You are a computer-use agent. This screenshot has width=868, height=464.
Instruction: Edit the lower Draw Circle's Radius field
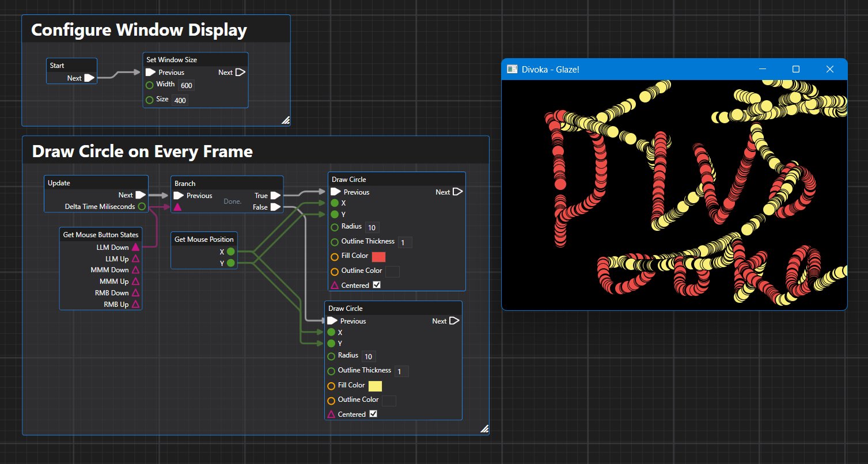(x=369, y=357)
